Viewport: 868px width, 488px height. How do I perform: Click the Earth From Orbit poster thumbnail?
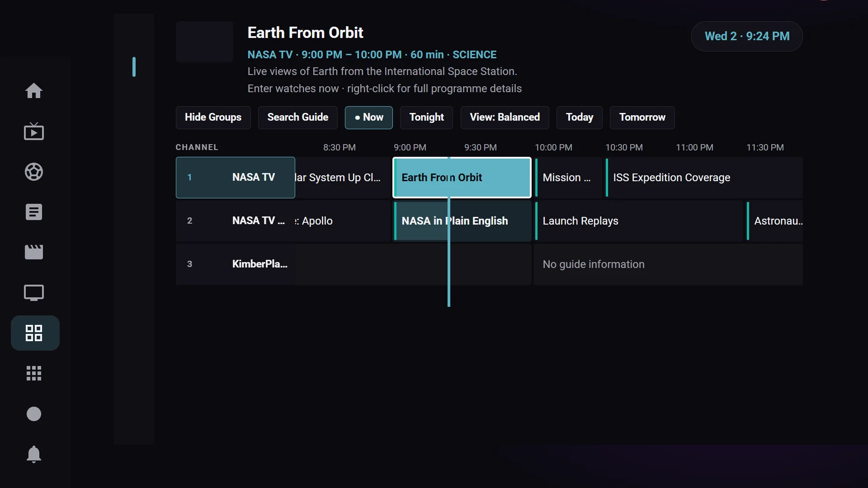click(x=204, y=42)
